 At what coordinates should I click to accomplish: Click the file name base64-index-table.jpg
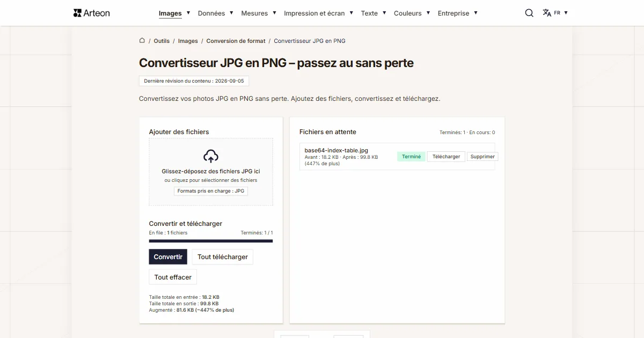pos(336,150)
